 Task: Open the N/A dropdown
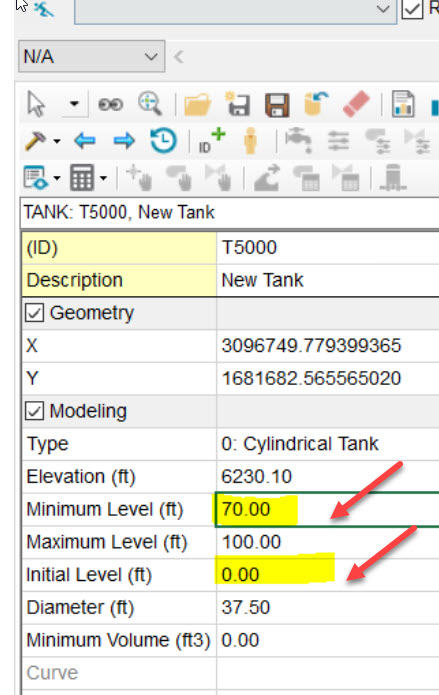point(92,56)
